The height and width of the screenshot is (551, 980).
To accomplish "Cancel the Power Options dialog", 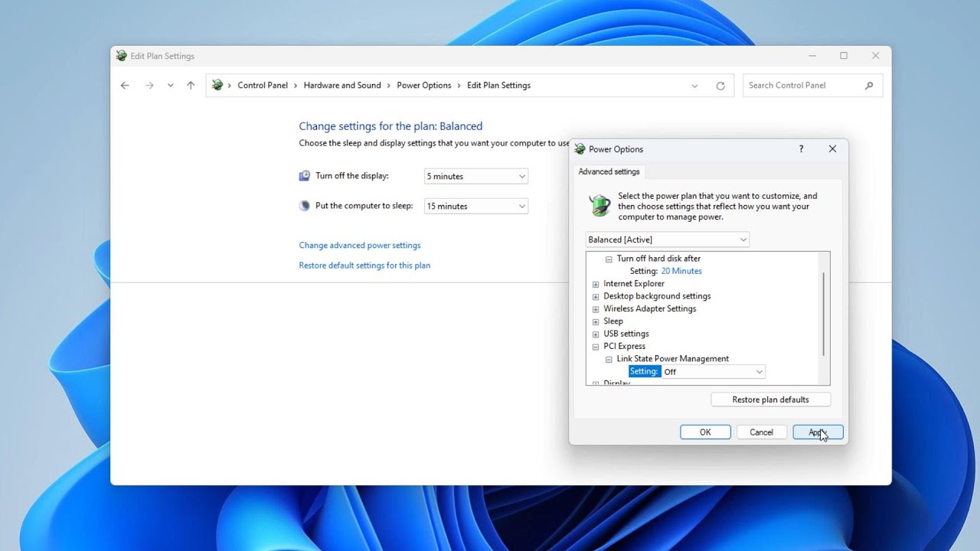I will point(761,432).
